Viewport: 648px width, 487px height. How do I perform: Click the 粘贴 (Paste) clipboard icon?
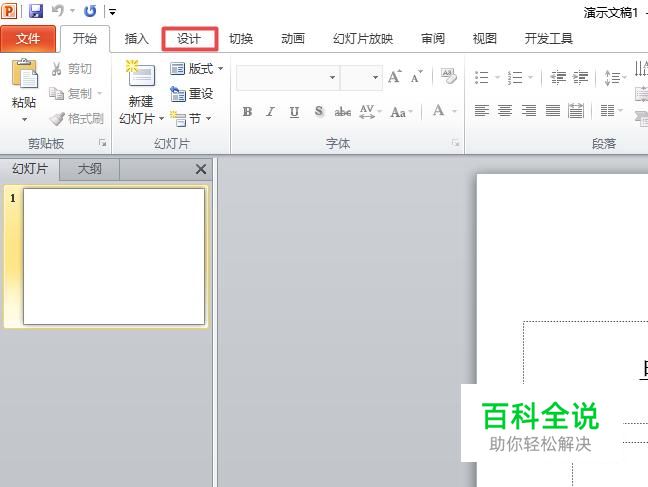tap(24, 74)
